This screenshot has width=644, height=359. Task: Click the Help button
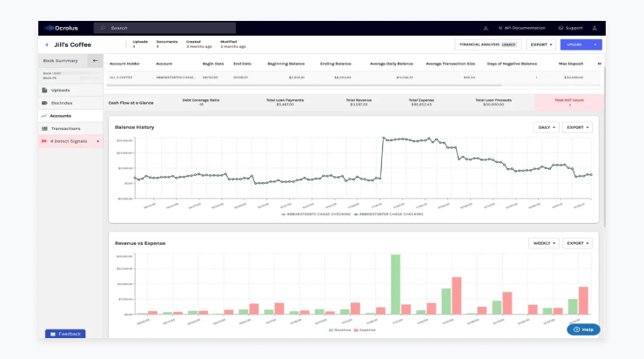tap(584, 329)
